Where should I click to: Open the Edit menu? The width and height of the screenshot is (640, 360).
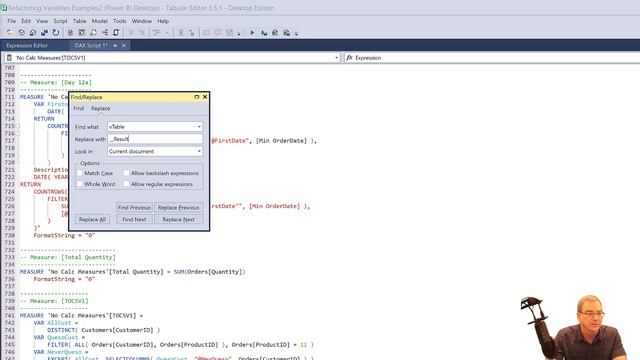(x=26, y=21)
